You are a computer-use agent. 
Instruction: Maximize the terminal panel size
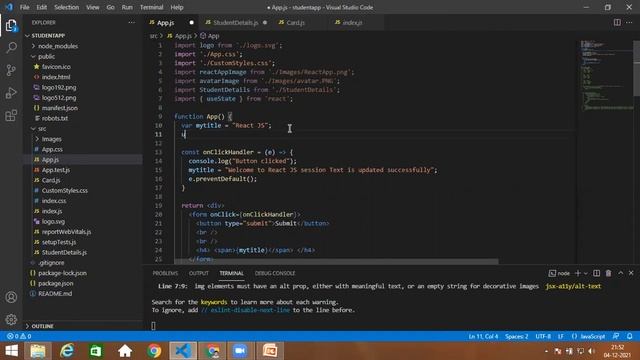pyautogui.click(x=620, y=273)
